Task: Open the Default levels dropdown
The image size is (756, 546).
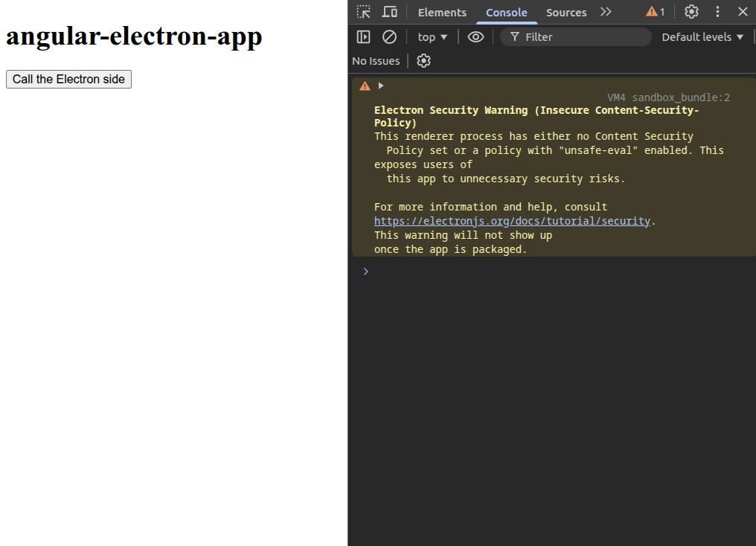Action: 702,37
